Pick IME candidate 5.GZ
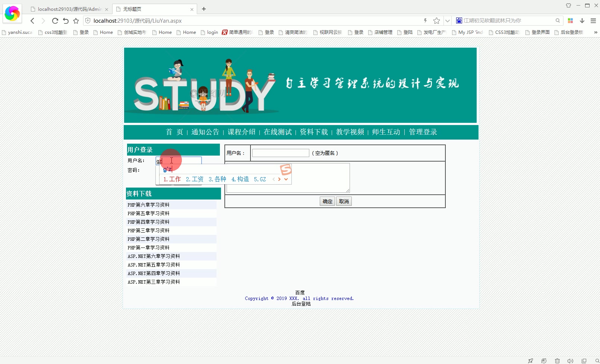The image size is (600, 364). (x=260, y=179)
